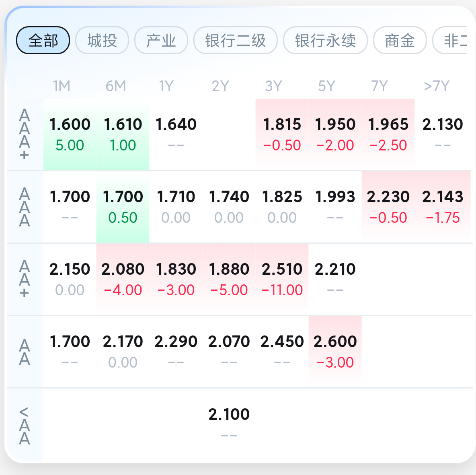This screenshot has height=475, width=476.
Task: Select the 全部 filter tab
Action: tap(43, 40)
